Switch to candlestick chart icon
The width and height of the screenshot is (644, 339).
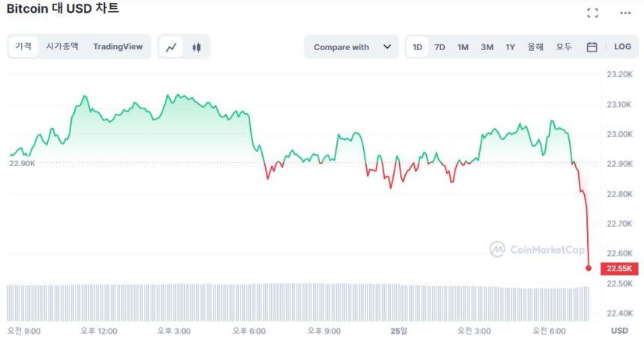[197, 47]
